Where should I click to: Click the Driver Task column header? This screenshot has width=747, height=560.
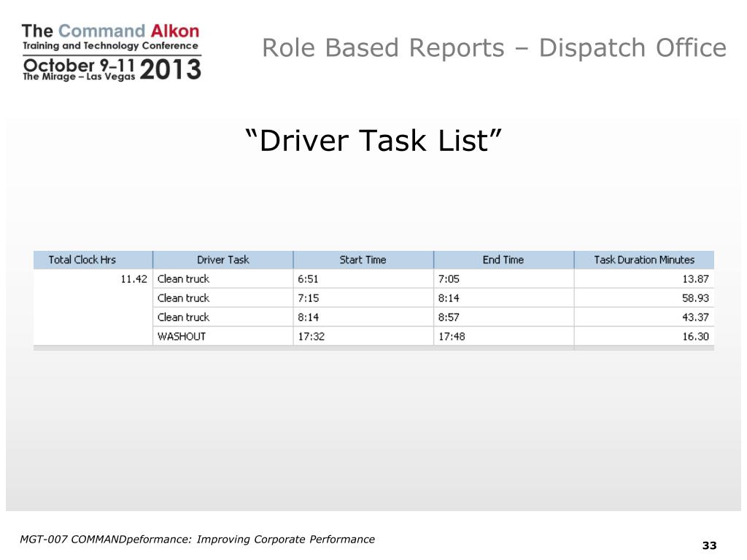click(x=223, y=260)
